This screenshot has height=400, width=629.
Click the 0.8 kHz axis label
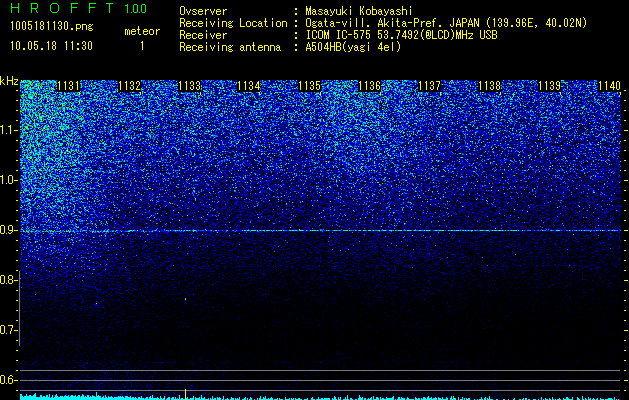coord(9,280)
